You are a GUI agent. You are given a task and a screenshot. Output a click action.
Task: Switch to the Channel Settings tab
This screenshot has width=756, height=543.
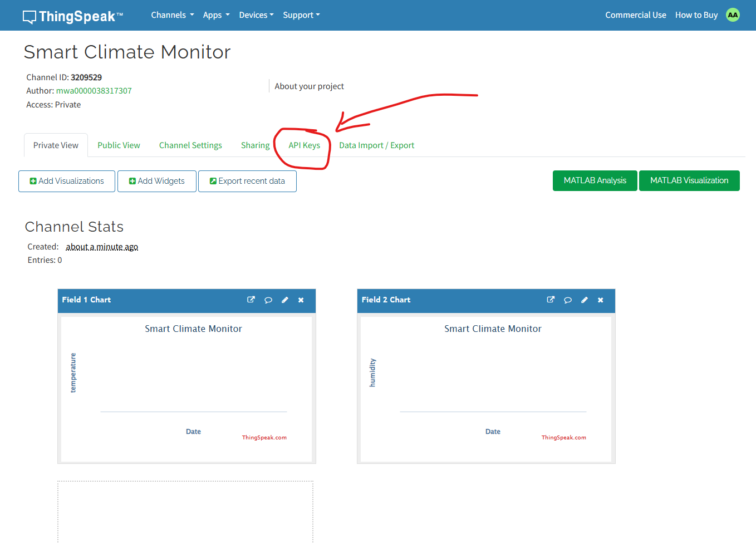click(190, 145)
